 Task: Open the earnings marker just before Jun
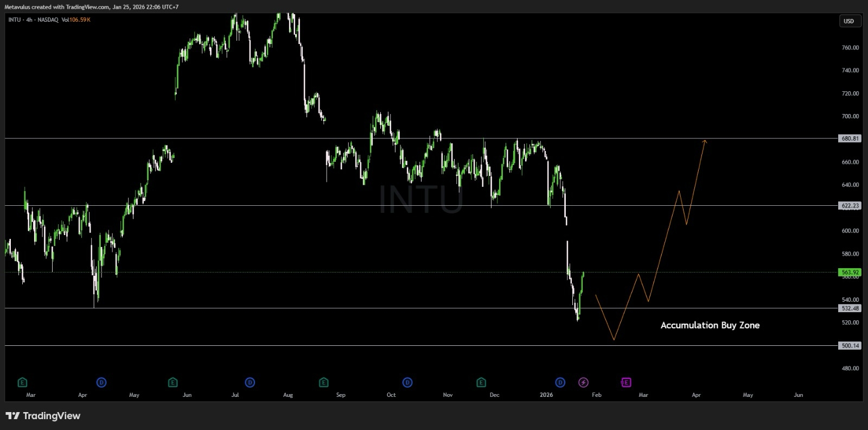click(x=173, y=383)
